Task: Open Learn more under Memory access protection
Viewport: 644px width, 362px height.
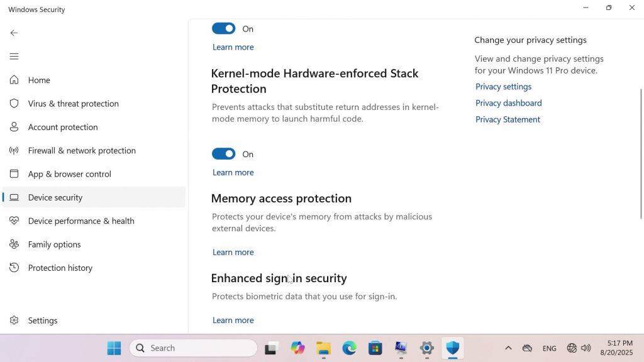Action: [233, 252]
